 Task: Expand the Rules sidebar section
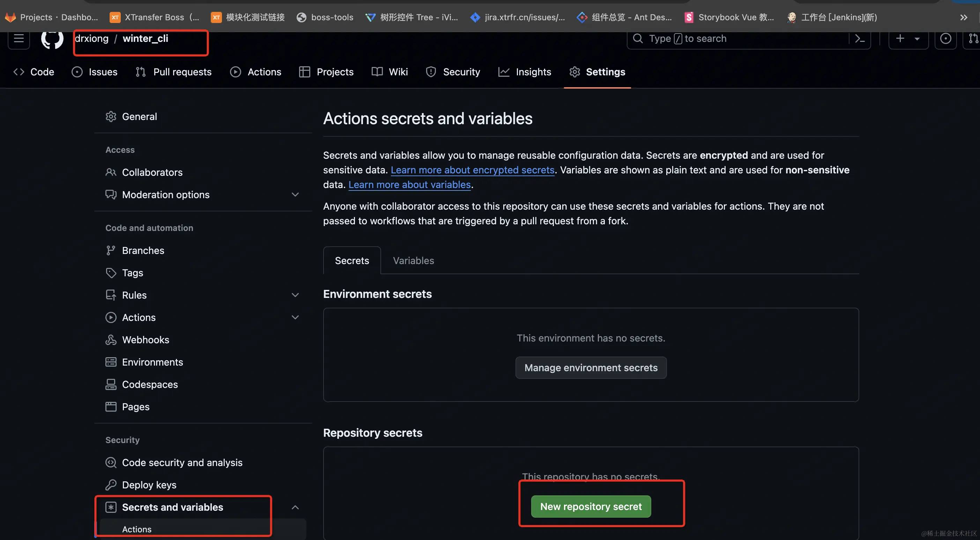[x=295, y=295]
